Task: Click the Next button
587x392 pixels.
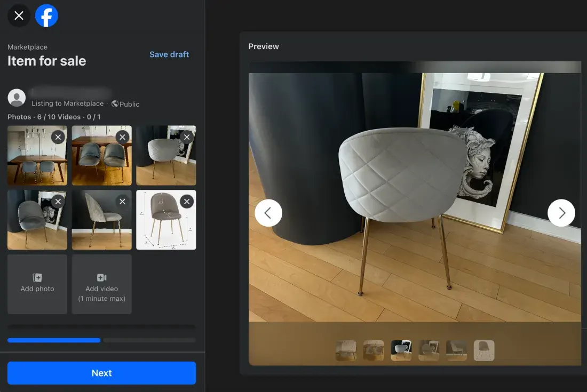Action: click(102, 373)
